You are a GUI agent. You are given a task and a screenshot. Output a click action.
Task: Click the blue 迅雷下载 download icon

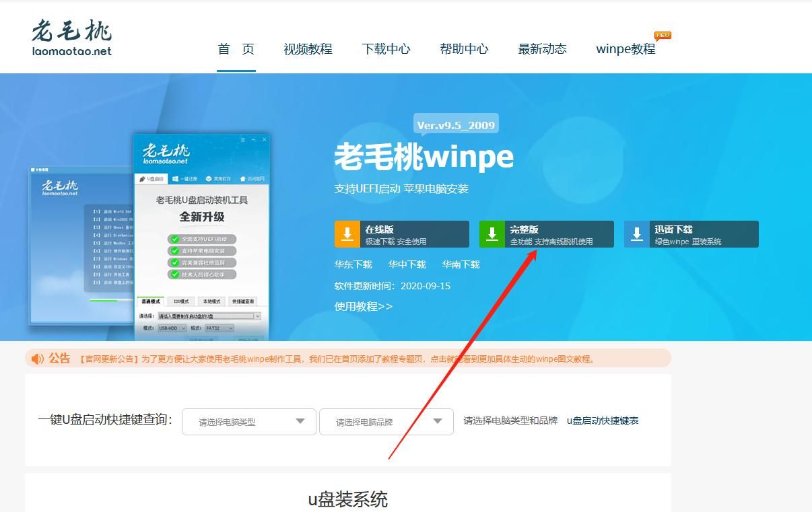[637, 234]
